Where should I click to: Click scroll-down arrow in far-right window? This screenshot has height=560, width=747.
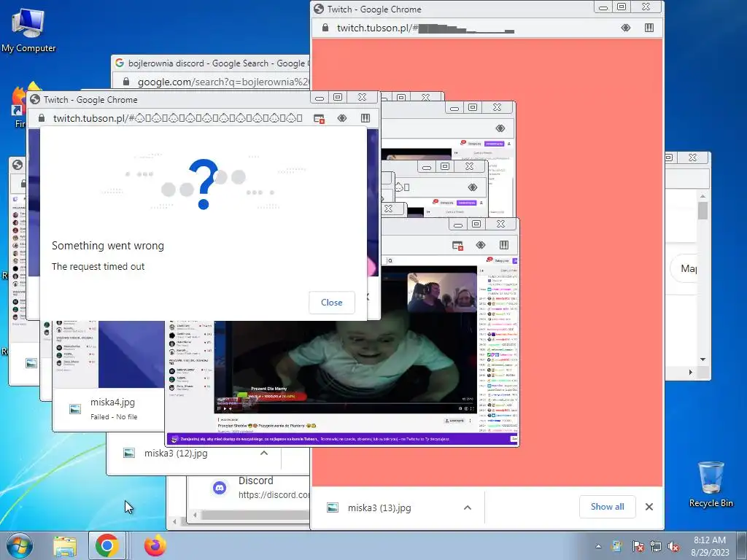[x=703, y=359]
